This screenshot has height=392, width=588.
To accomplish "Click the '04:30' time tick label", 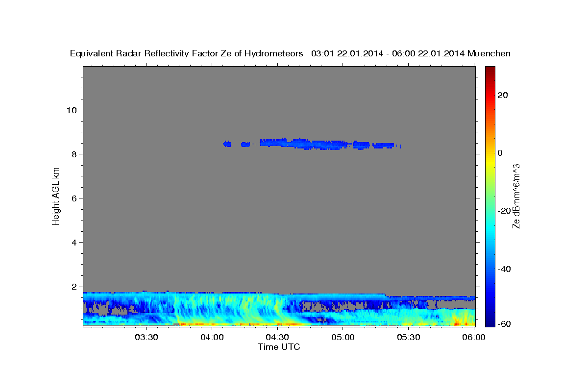I will point(277,337).
